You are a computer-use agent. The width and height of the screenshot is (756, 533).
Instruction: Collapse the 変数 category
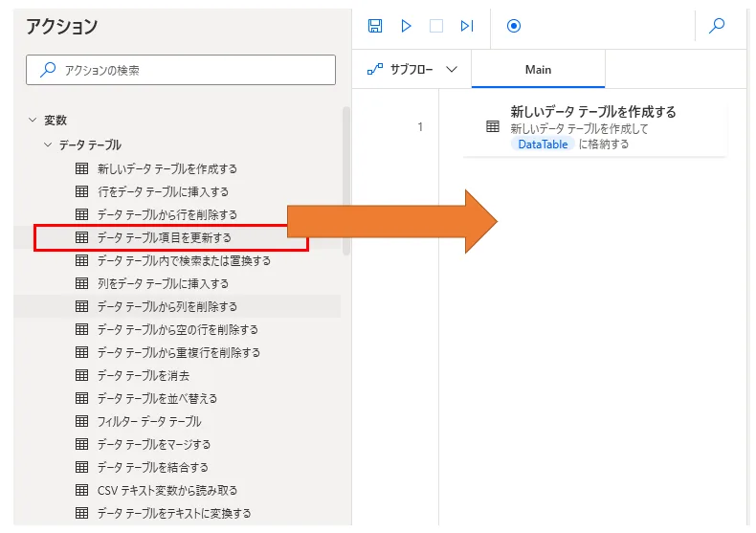click(x=33, y=121)
